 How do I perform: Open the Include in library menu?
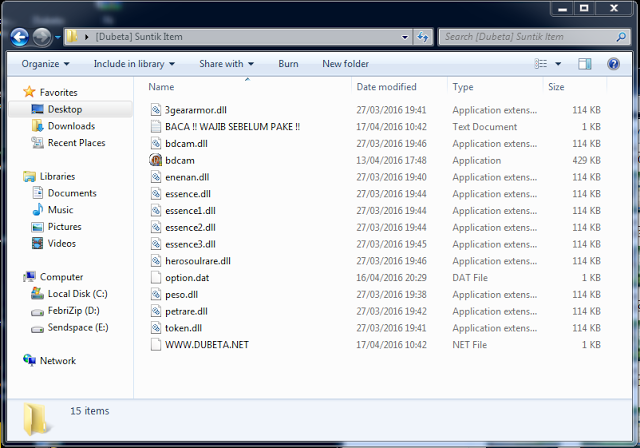click(134, 64)
